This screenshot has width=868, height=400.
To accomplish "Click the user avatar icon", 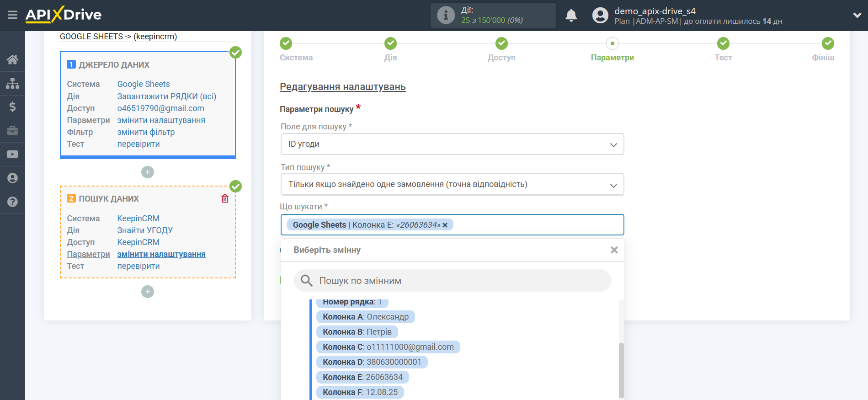I will pos(600,15).
